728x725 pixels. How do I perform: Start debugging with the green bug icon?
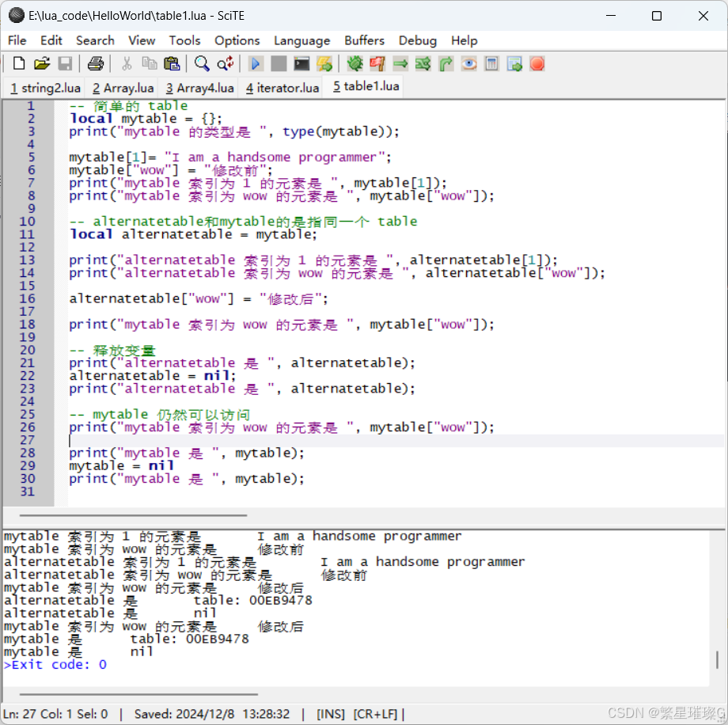click(355, 63)
